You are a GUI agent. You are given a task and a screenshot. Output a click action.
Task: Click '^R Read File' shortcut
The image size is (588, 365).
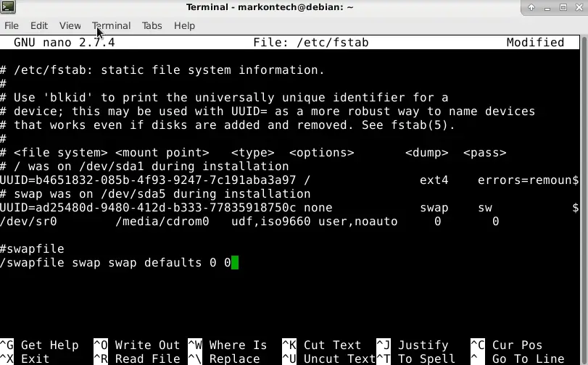[137, 358]
